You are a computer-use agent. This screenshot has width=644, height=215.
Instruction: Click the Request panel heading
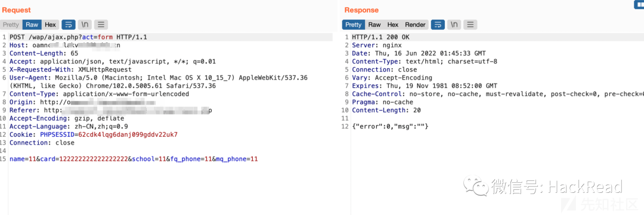coord(17,10)
